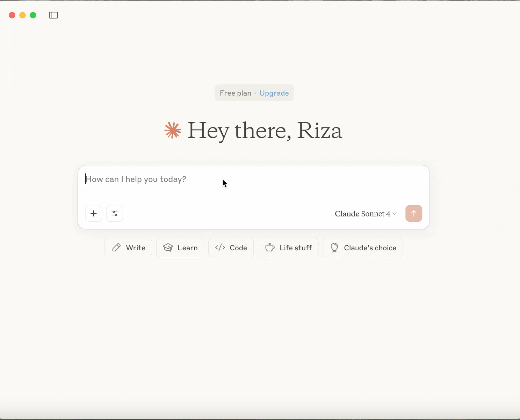This screenshot has height=420, width=520.
Task: Close the window with the red button
Action: coord(12,15)
